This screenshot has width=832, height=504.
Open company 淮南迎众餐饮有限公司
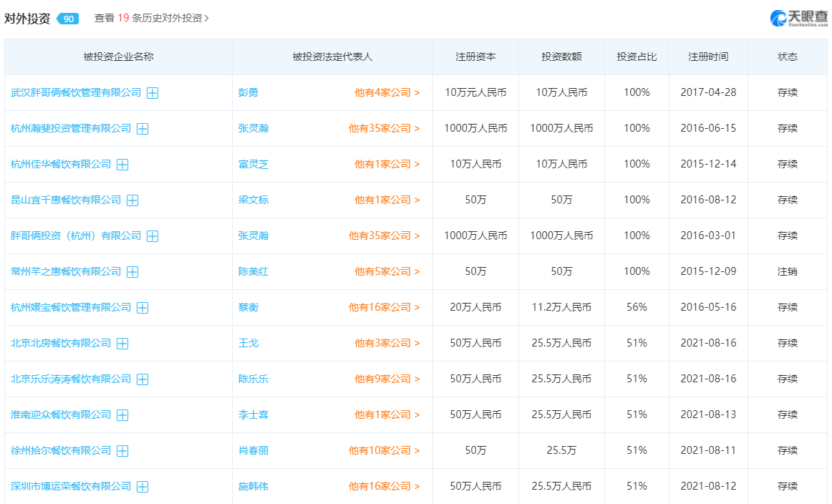[61, 415]
